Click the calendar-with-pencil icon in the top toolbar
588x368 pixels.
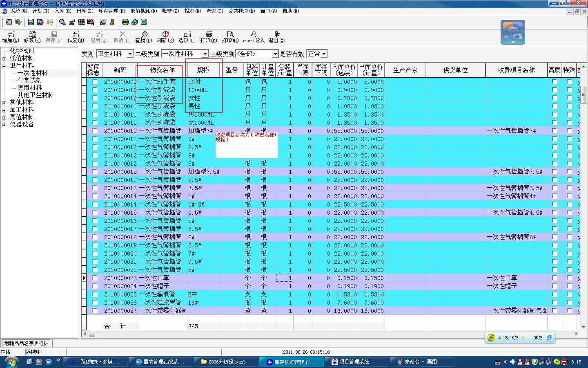tap(72, 22)
